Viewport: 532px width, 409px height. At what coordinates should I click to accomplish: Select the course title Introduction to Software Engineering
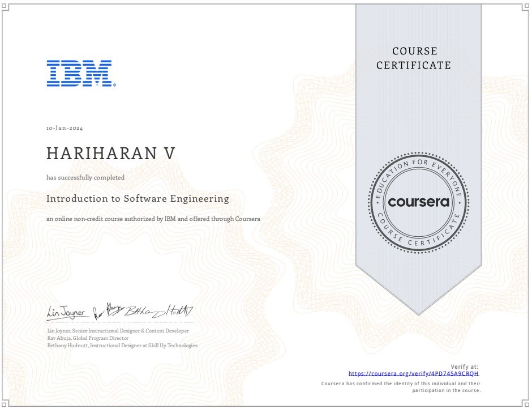(138, 198)
